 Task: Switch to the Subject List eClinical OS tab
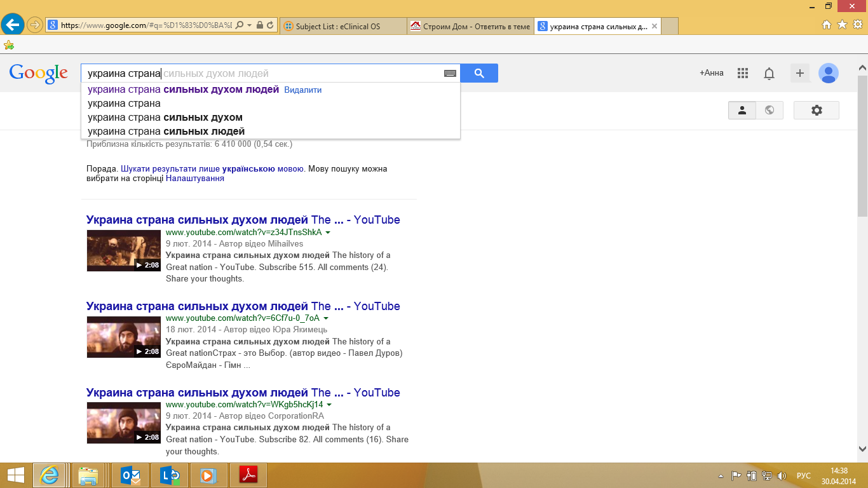pos(342,26)
